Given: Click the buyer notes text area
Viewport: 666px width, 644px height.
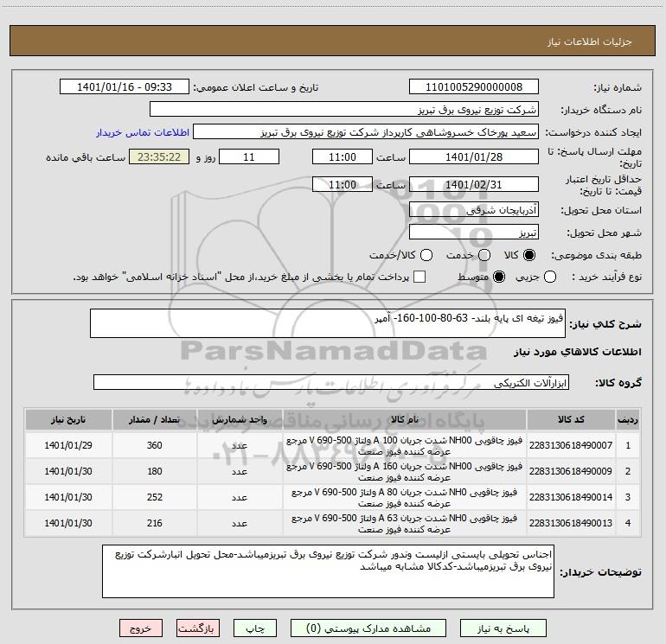Looking at the screenshot, I should click(328, 571).
